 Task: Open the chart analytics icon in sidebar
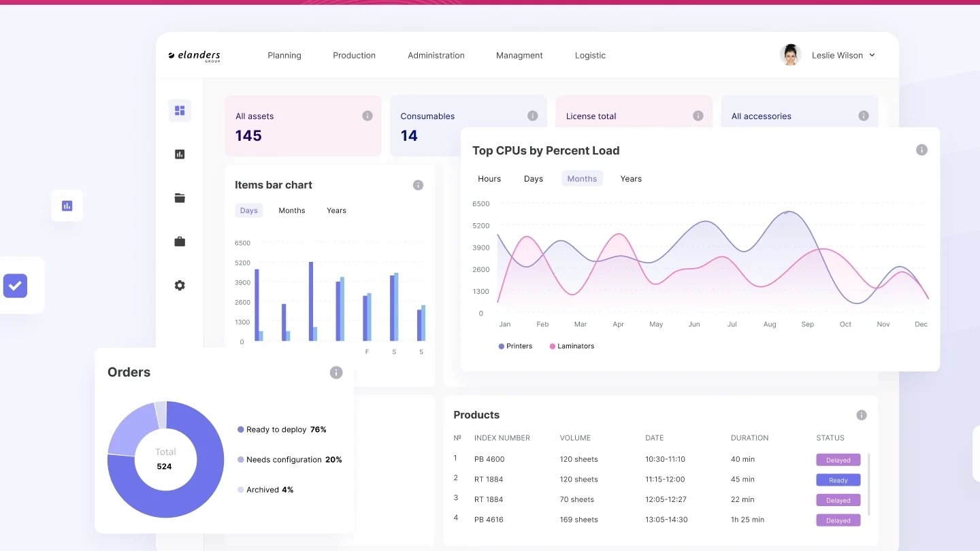180,154
